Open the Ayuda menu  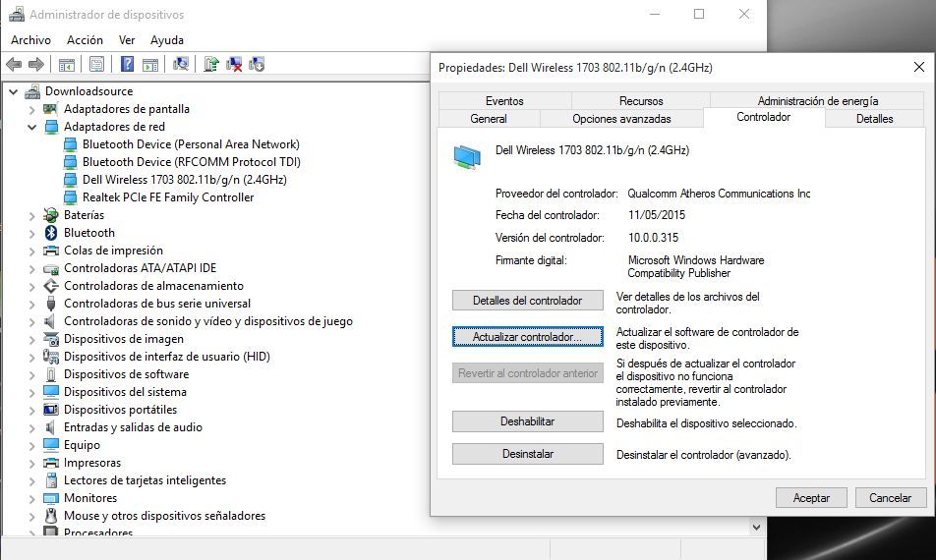point(167,40)
